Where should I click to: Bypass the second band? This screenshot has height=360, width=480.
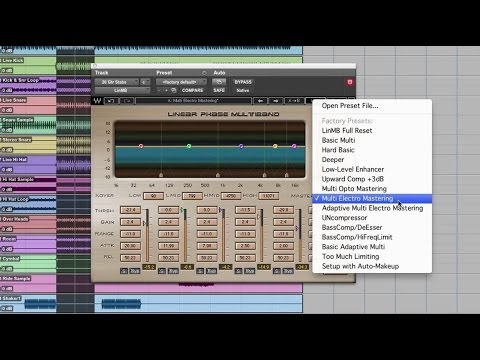click(173, 271)
